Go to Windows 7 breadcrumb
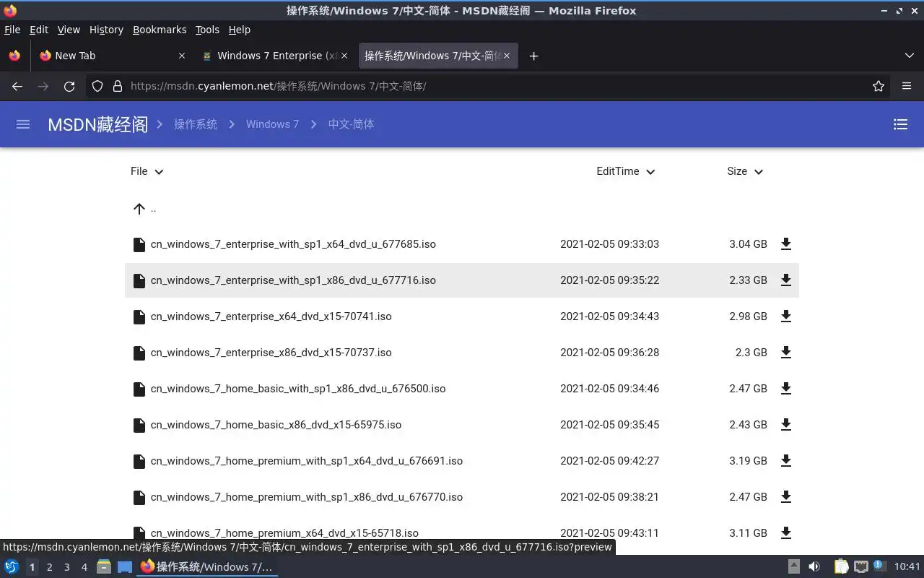This screenshot has width=924, height=578. tap(272, 124)
